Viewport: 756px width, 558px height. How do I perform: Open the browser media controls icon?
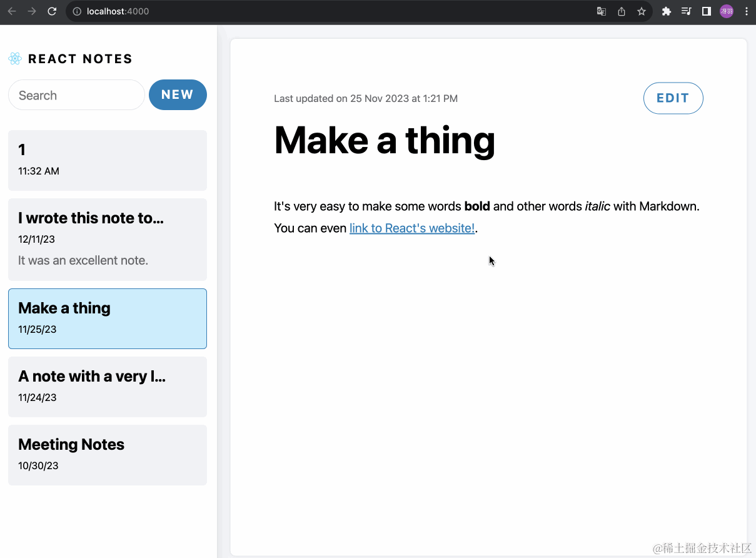tap(686, 11)
